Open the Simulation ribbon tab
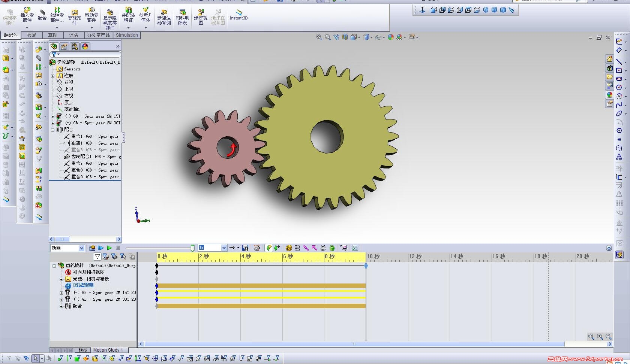630x364 pixels. click(x=127, y=35)
